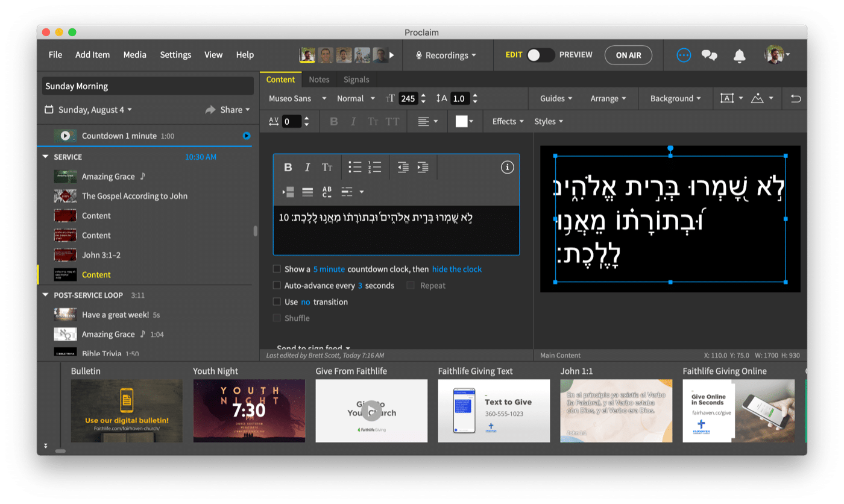Open the text box options icon

(731, 98)
